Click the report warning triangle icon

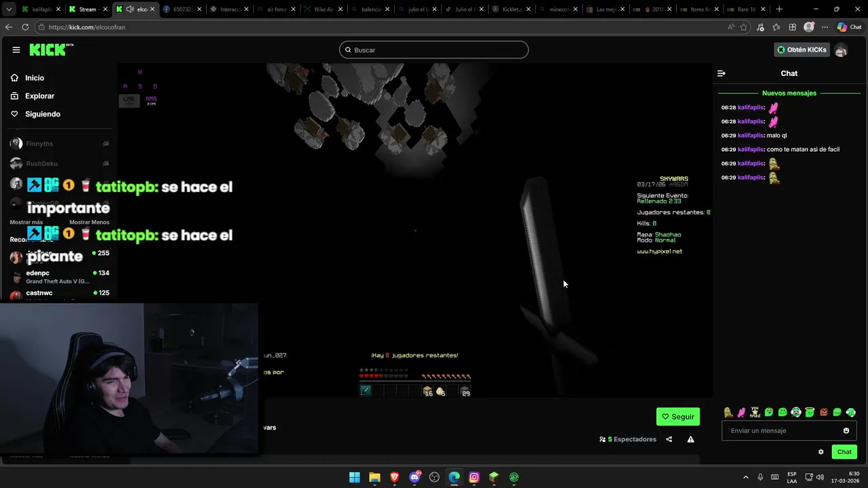click(x=690, y=439)
